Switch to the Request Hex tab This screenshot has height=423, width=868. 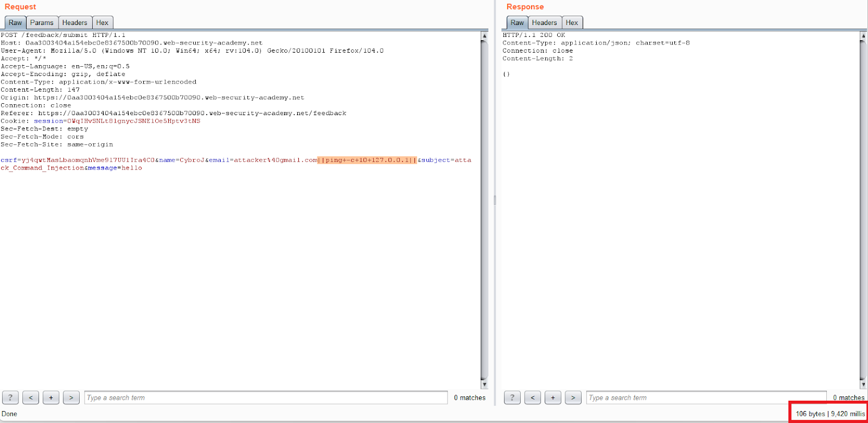(103, 23)
